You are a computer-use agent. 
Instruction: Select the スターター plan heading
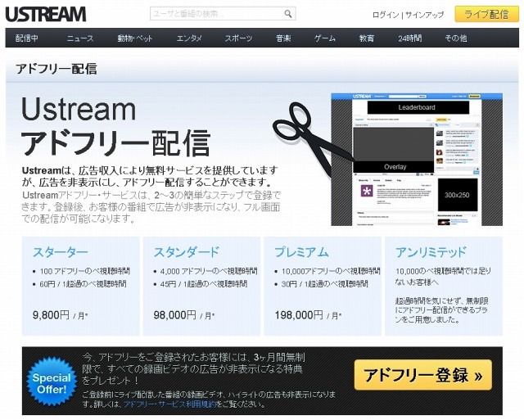point(61,252)
